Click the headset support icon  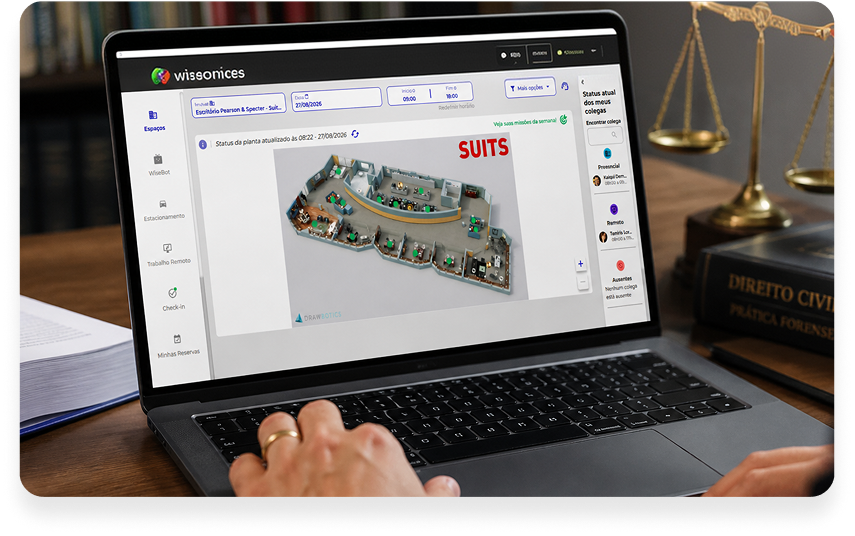pyautogui.click(x=565, y=86)
